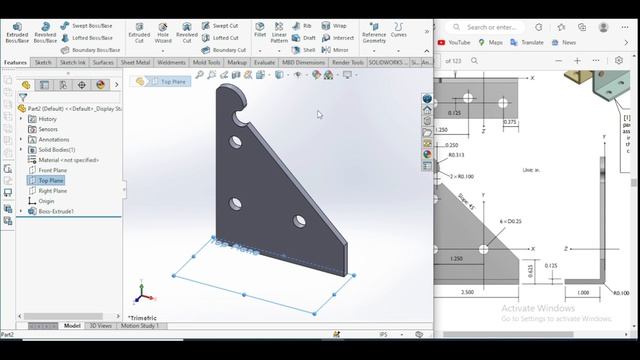Viewport: 640px width, 360px height.
Task: Open the News bookmark in browser
Action: coord(563,42)
